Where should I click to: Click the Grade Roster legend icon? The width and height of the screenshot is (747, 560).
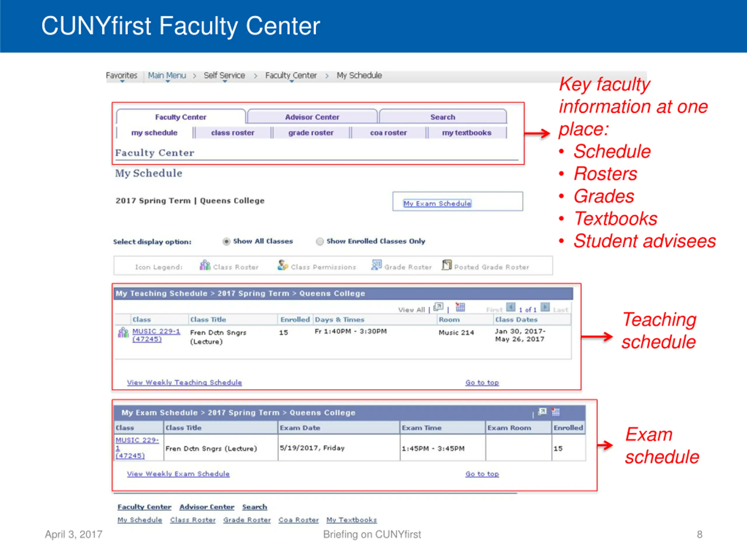tap(376, 265)
